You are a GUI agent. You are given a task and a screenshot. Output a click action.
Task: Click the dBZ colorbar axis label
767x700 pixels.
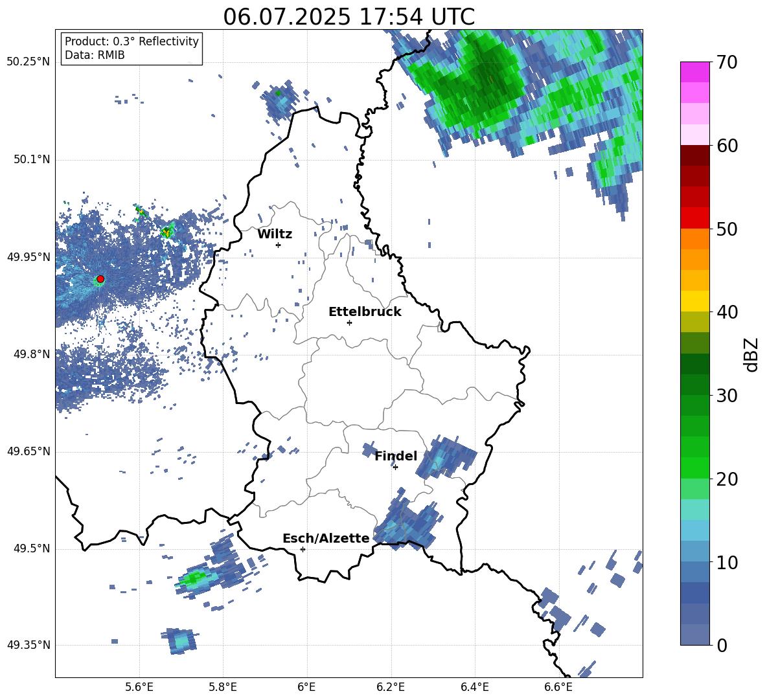[x=751, y=354]
